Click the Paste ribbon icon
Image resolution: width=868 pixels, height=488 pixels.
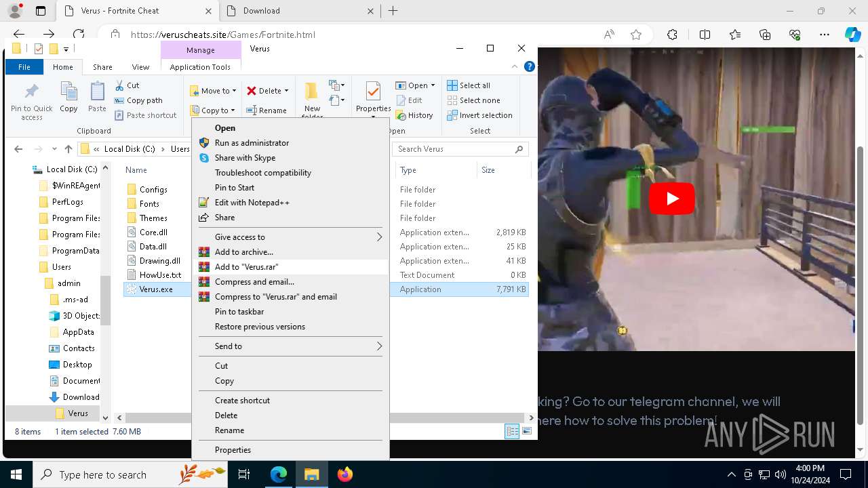(97, 91)
